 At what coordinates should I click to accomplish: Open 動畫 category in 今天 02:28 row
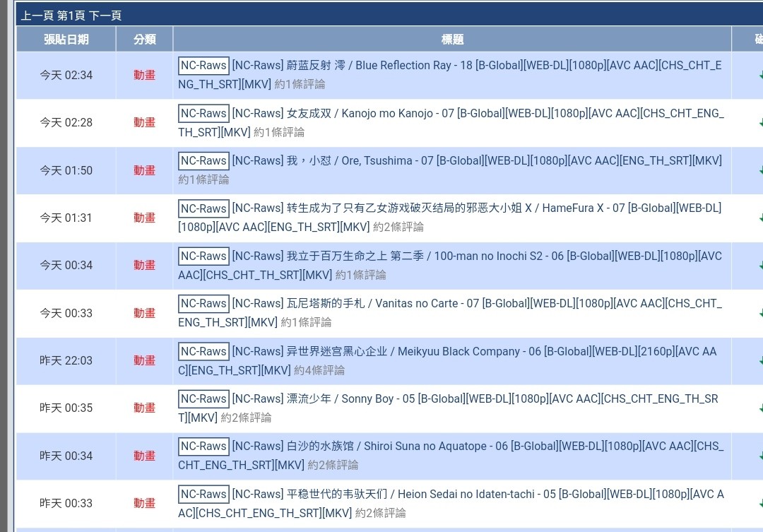tap(145, 122)
